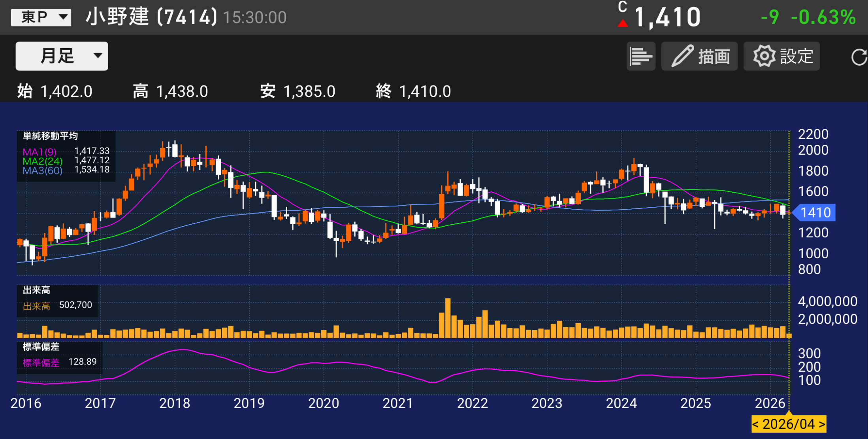
Task: Click the blue 1410 price tag marker
Action: (x=815, y=213)
